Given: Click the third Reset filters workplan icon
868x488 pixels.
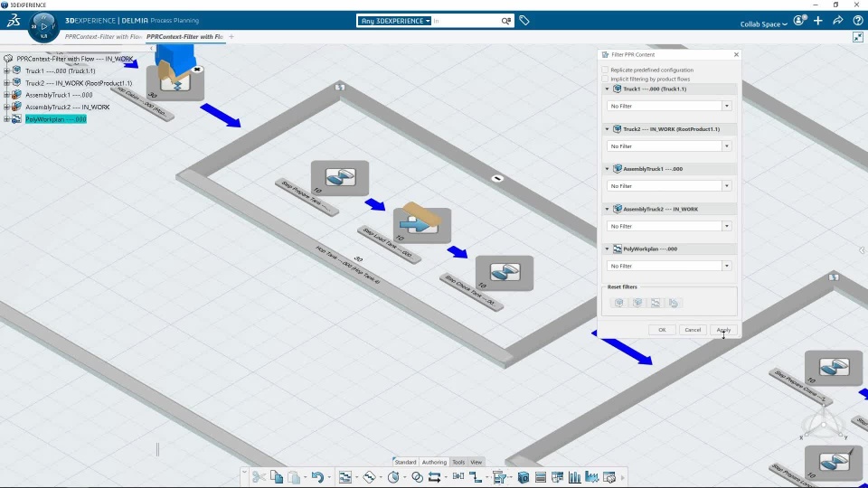Looking at the screenshot, I should click(656, 303).
